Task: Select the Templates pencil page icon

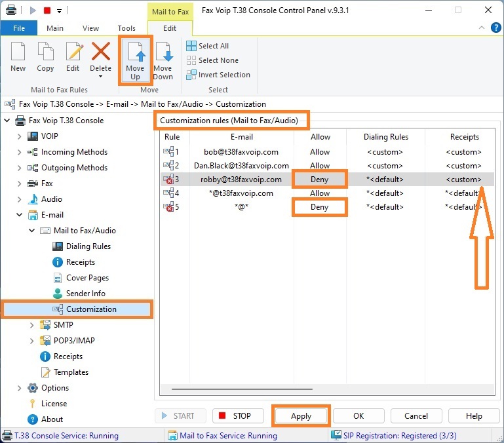Action: pos(45,372)
